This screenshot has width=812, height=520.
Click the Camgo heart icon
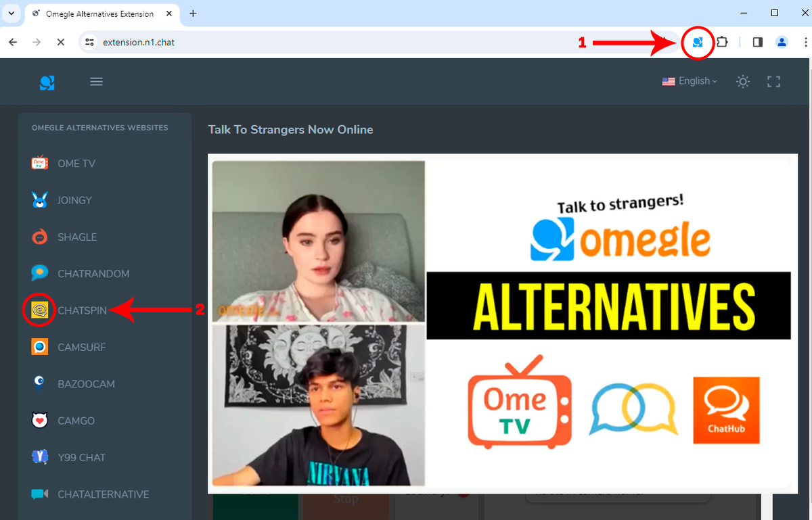click(40, 420)
